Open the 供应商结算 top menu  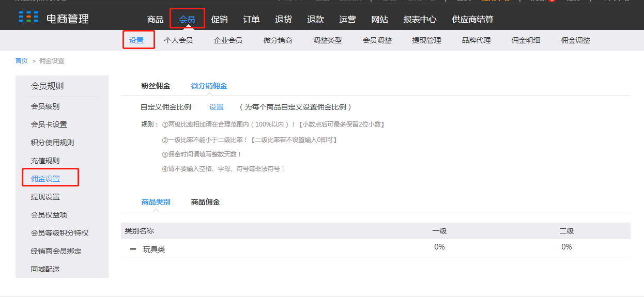(x=472, y=19)
